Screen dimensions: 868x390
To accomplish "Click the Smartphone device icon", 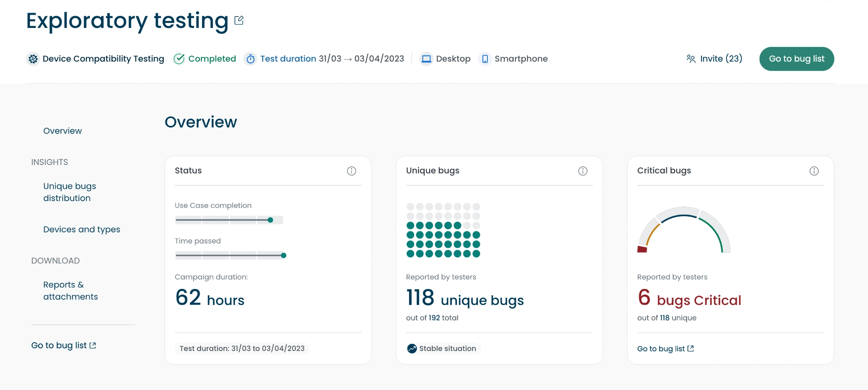I will point(485,59).
